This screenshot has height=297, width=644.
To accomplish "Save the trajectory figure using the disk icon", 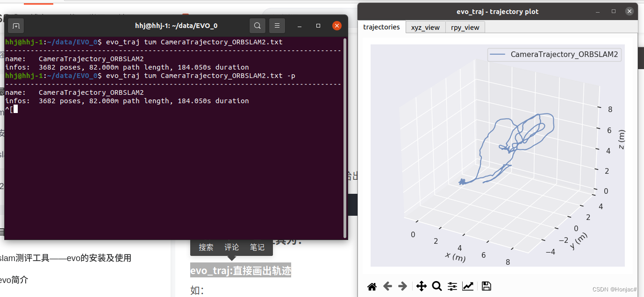I will [x=486, y=286].
